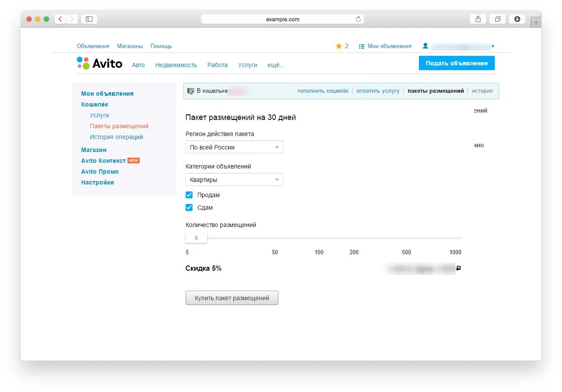Open Avito Контекст in sidebar

pyautogui.click(x=103, y=161)
